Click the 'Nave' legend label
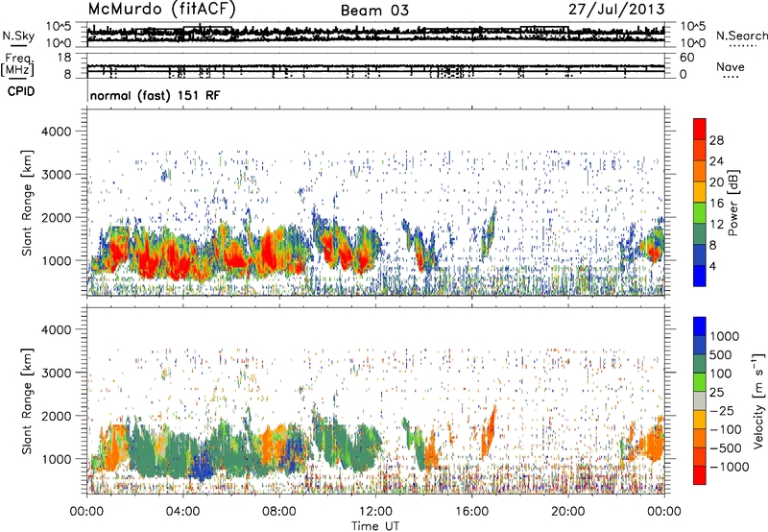This screenshot has height=532, width=768. coord(731,66)
